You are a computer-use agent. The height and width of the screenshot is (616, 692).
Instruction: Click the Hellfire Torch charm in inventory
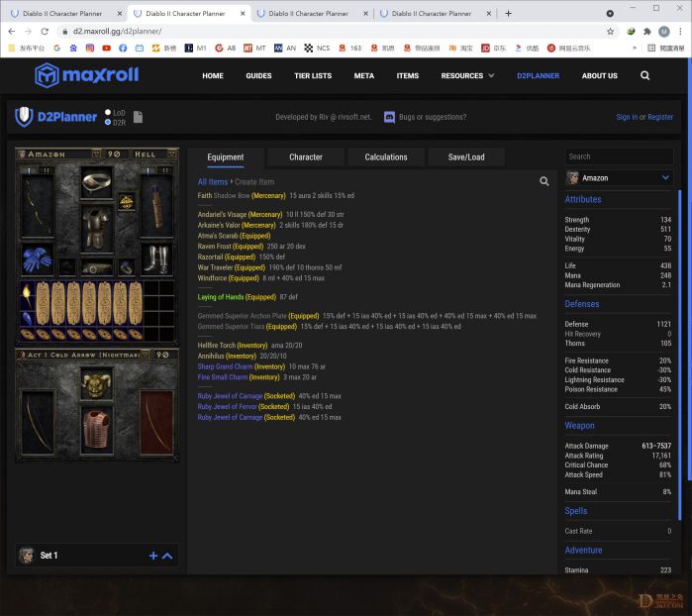coord(28,295)
